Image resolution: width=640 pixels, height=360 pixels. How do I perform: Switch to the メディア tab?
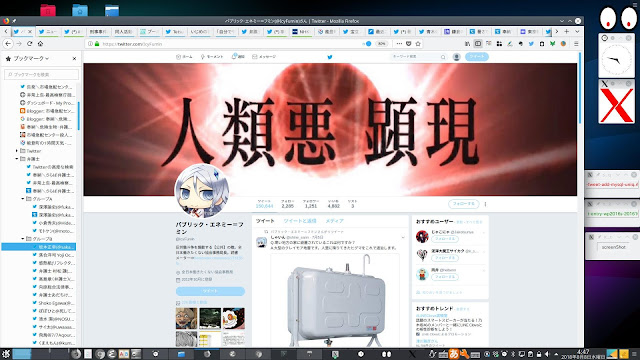(334, 221)
